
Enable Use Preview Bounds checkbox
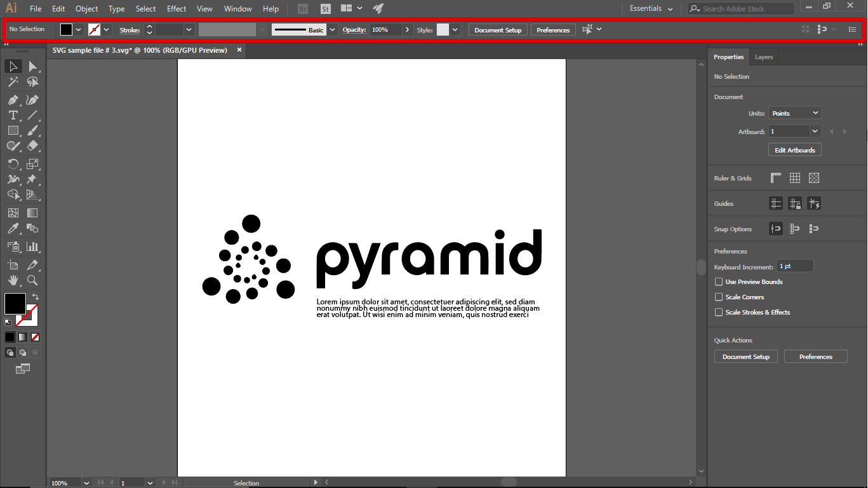tap(719, 282)
